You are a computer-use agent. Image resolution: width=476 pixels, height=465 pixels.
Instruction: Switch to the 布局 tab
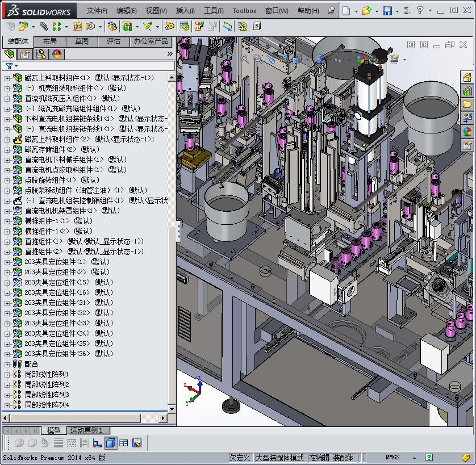click(x=50, y=41)
